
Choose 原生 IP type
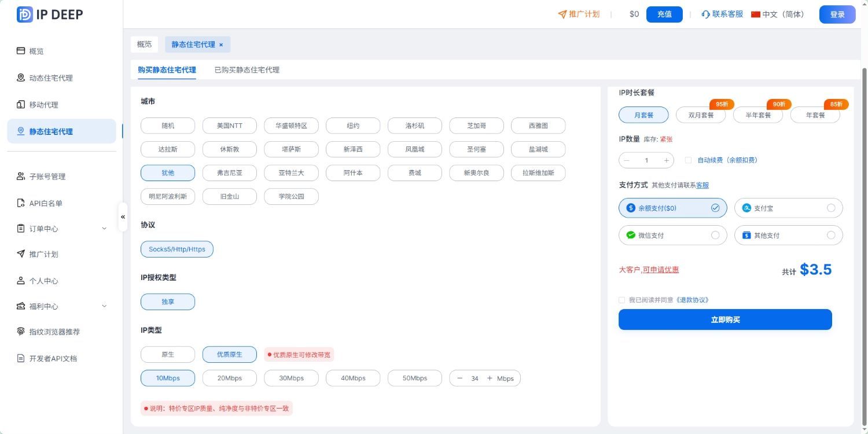point(168,354)
